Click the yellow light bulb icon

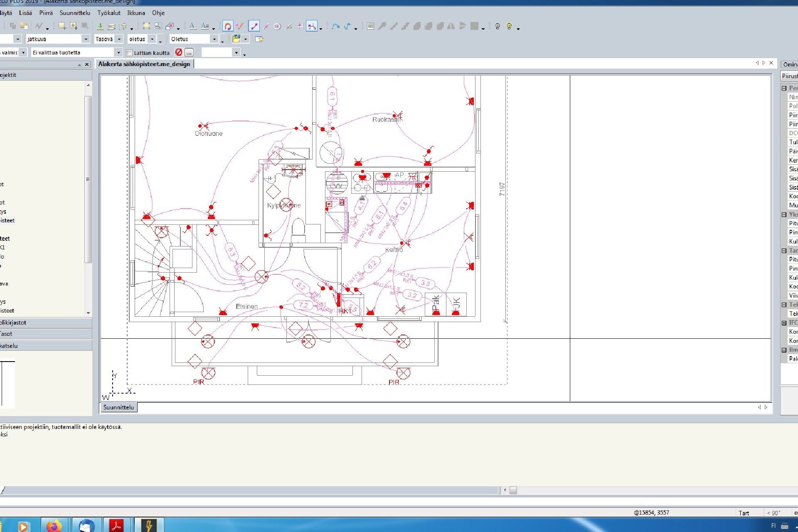(509, 26)
